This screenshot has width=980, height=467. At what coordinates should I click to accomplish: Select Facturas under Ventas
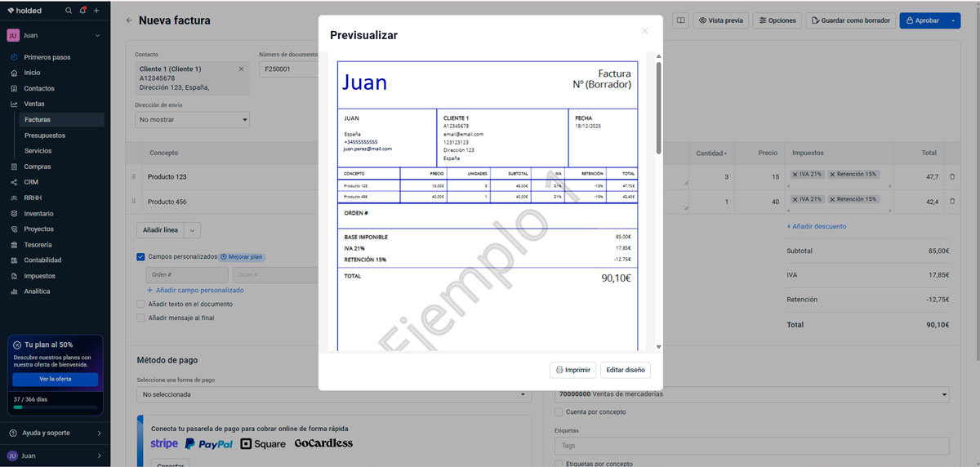[x=61, y=119]
